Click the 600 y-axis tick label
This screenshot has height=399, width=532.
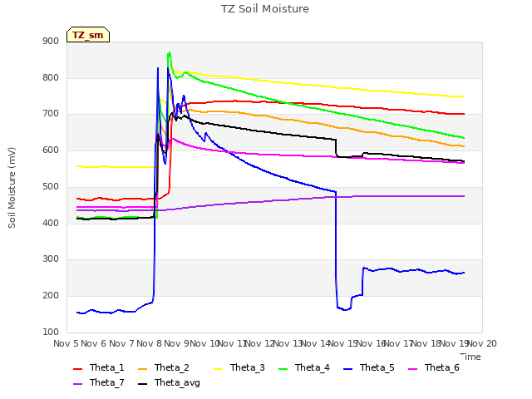[x=51, y=150]
